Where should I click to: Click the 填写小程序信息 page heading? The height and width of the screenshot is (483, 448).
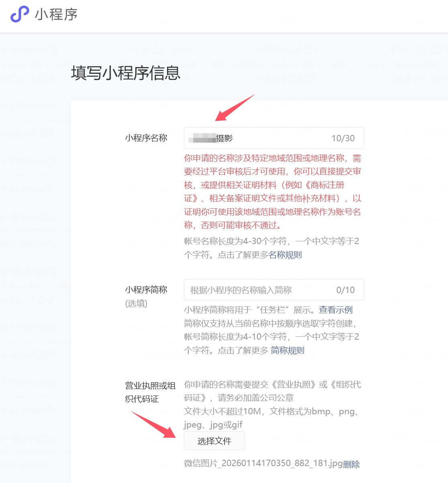[x=126, y=73]
